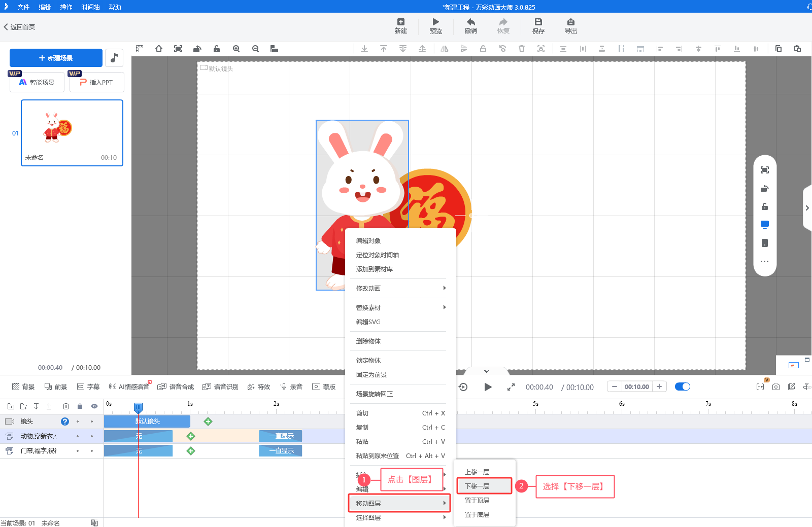Click the zoom-in magnifier in canvas toolbar
This screenshot has width=812, height=527.
pos(236,49)
